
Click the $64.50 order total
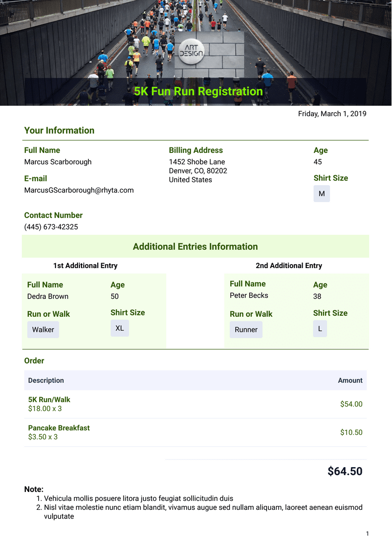[x=345, y=471]
